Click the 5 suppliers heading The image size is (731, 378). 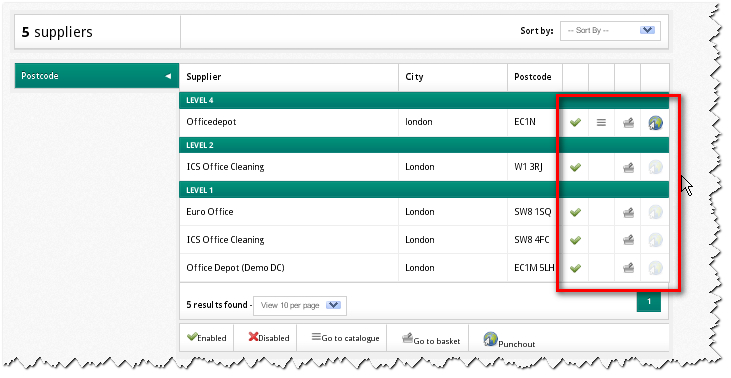coord(57,32)
